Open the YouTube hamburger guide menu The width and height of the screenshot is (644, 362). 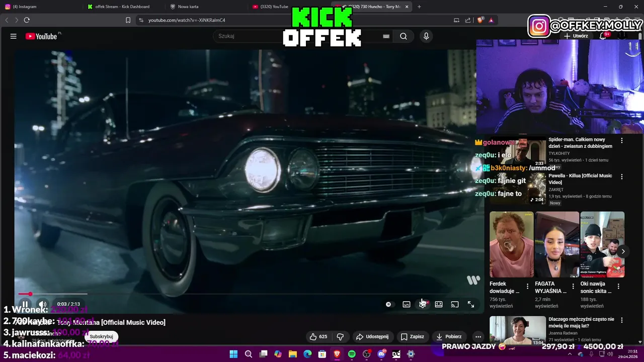(x=14, y=36)
